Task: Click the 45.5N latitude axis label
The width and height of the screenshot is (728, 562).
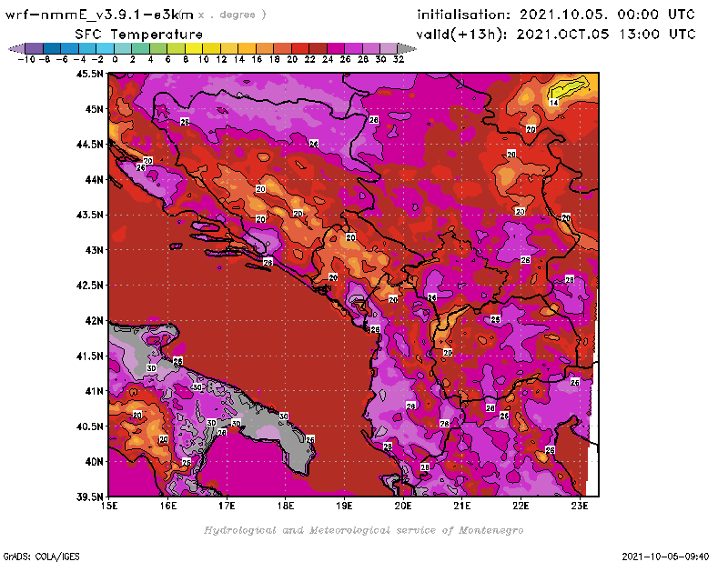Action: click(x=89, y=74)
